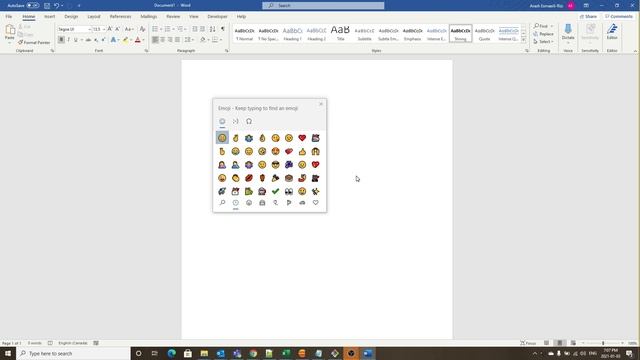Open the Select dropdown
The image size is (640, 360).
coord(544,42)
